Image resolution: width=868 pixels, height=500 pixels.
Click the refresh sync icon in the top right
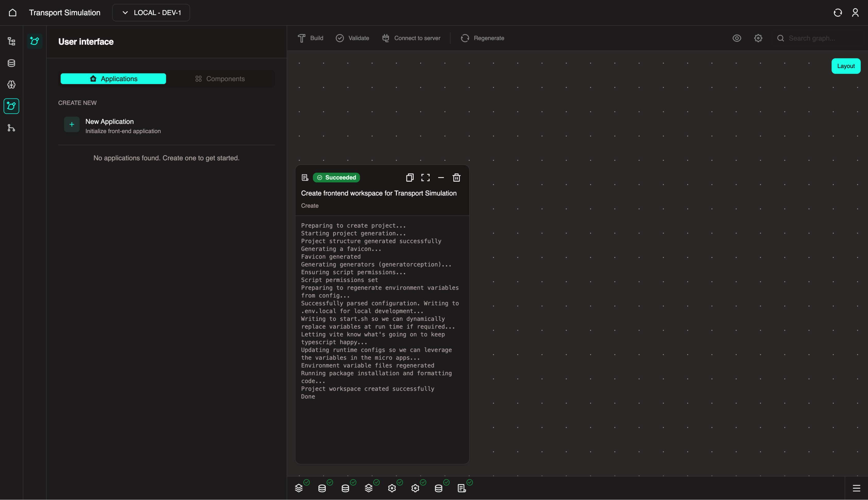837,13
